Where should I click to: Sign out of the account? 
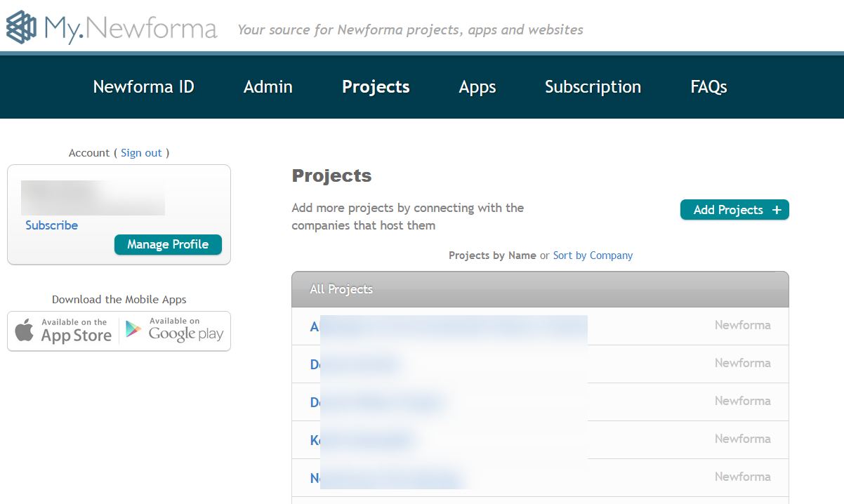coord(141,152)
